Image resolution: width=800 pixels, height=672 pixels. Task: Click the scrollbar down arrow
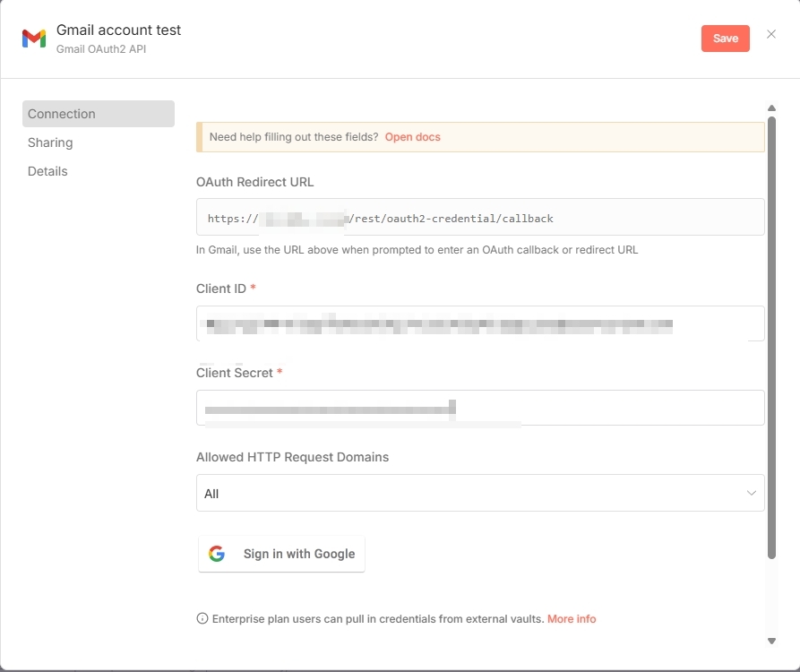tap(771, 641)
